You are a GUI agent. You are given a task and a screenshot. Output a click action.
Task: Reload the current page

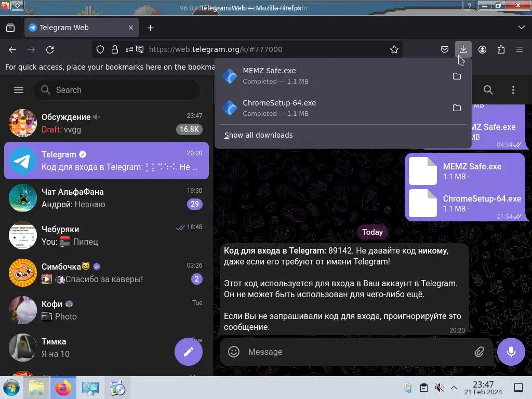pyautogui.click(x=50, y=49)
